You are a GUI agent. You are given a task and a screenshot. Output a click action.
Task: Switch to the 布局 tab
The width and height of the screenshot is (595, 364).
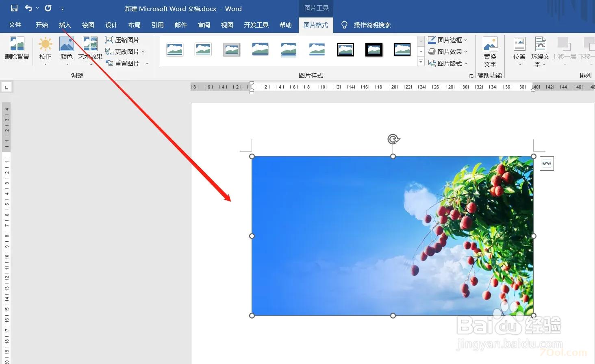(135, 25)
